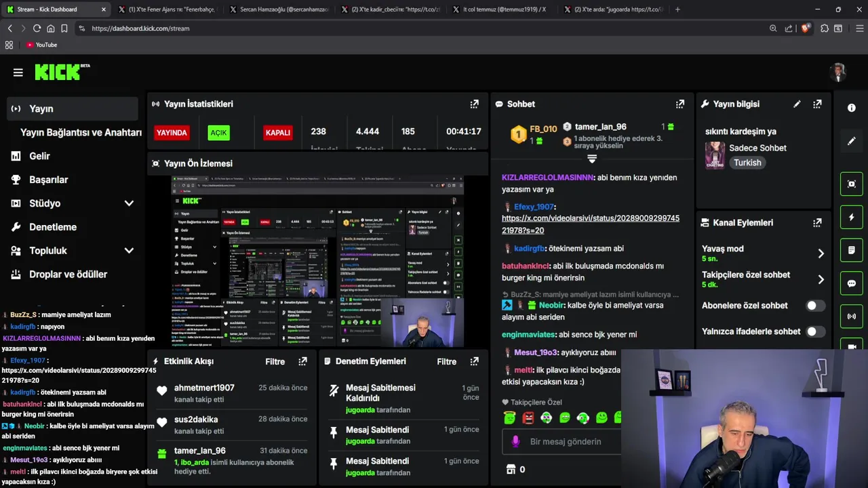Toggle Yalnızca ifadelerle sohbet switch
Image resolution: width=868 pixels, height=488 pixels.
[x=816, y=331]
